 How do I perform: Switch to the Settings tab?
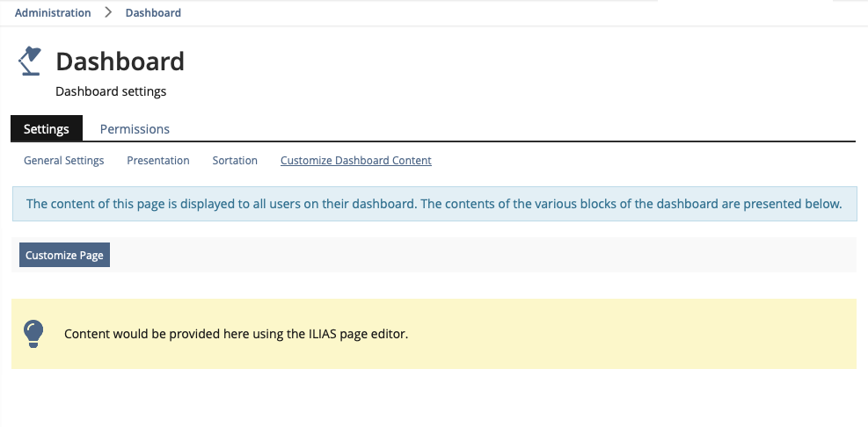[x=47, y=128]
